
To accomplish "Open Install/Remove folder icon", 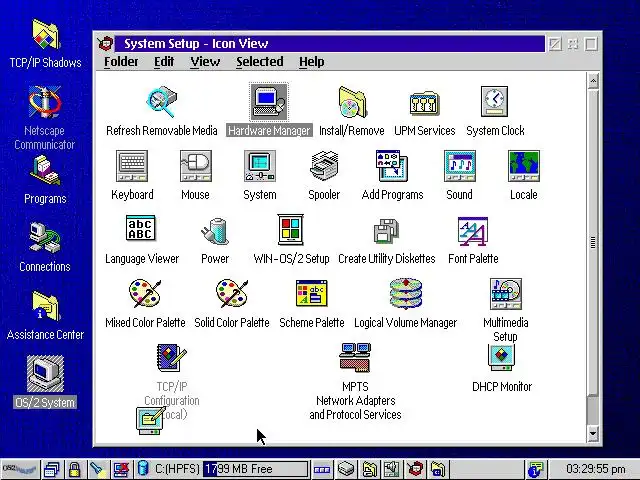I will (352, 102).
